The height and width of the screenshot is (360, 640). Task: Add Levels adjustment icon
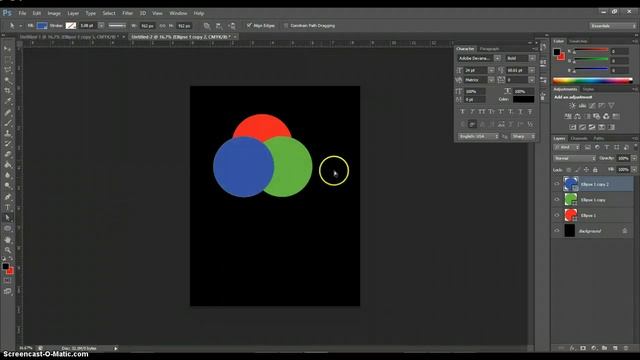(x=582, y=106)
